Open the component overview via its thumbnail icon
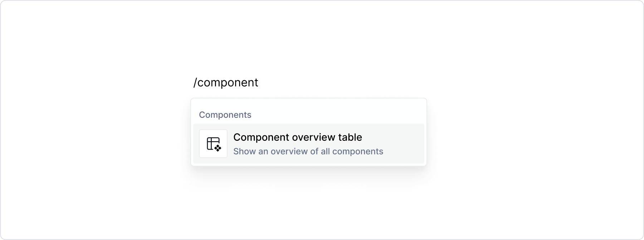 (213, 143)
